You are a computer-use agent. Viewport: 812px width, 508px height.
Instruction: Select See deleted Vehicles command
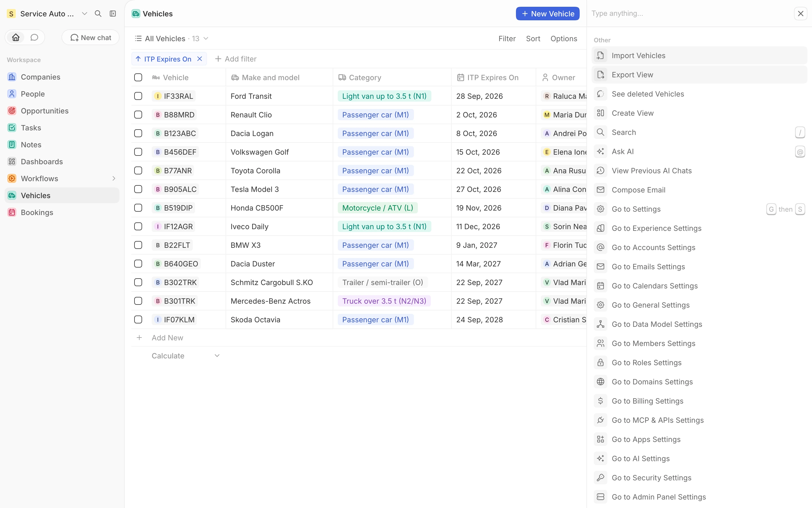point(699,94)
